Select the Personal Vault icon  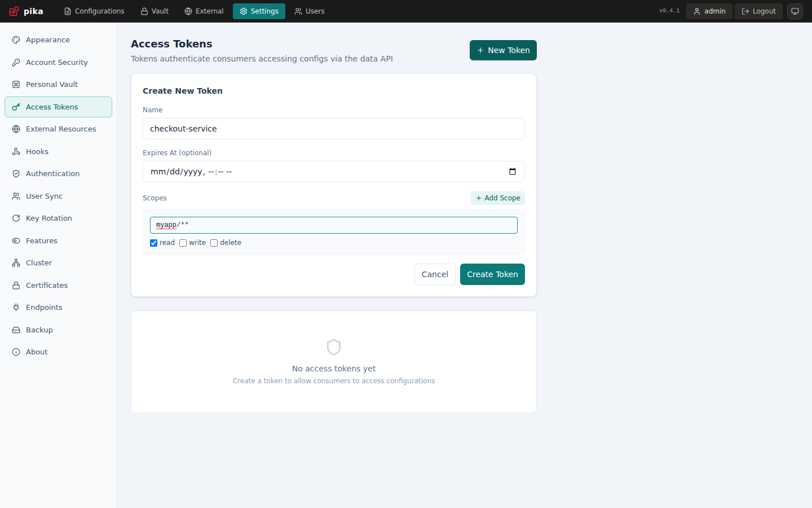tap(16, 85)
